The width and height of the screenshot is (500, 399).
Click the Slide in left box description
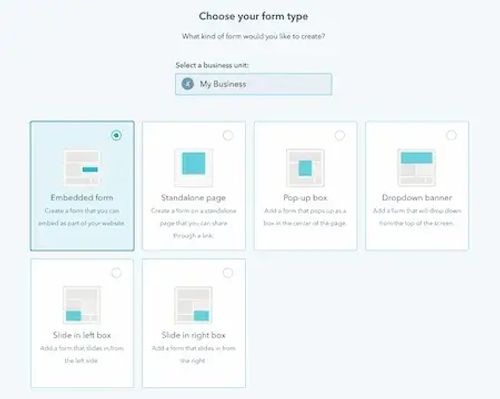coord(82,354)
